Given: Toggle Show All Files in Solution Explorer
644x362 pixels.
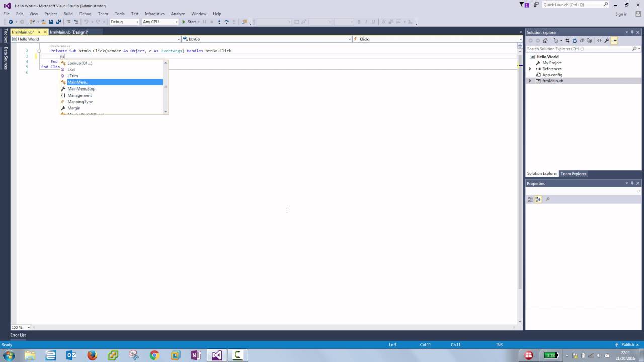Looking at the screenshot, I should pyautogui.click(x=589, y=41).
